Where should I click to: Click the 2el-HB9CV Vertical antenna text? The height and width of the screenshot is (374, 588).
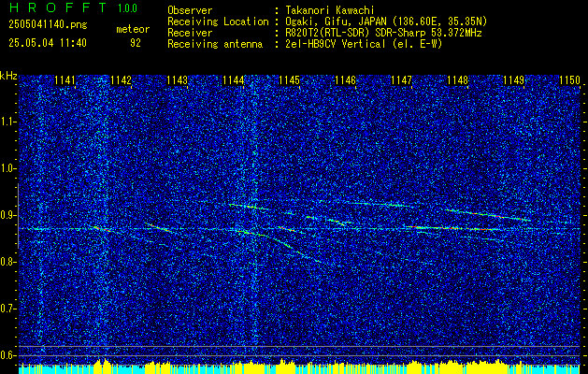(x=364, y=44)
